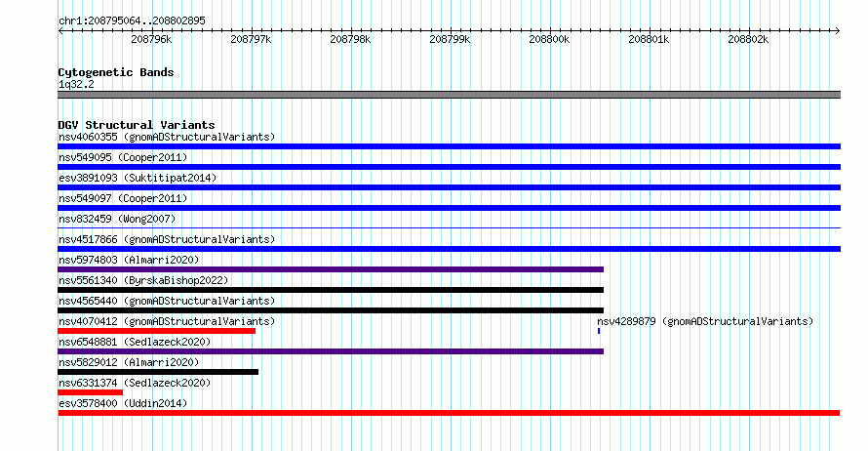Select the thin blue line for nsv832459
The image size is (868, 451).
tap(449, 228)
